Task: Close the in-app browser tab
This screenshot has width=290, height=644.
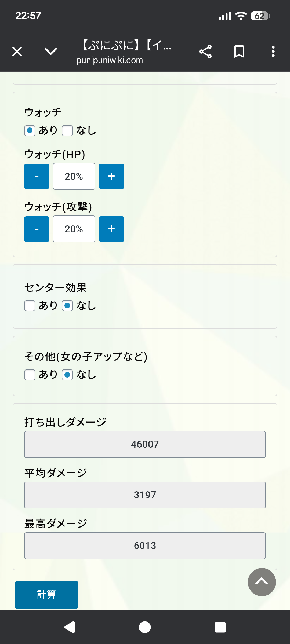Action: pyautogui.click(x=17, y=51)
